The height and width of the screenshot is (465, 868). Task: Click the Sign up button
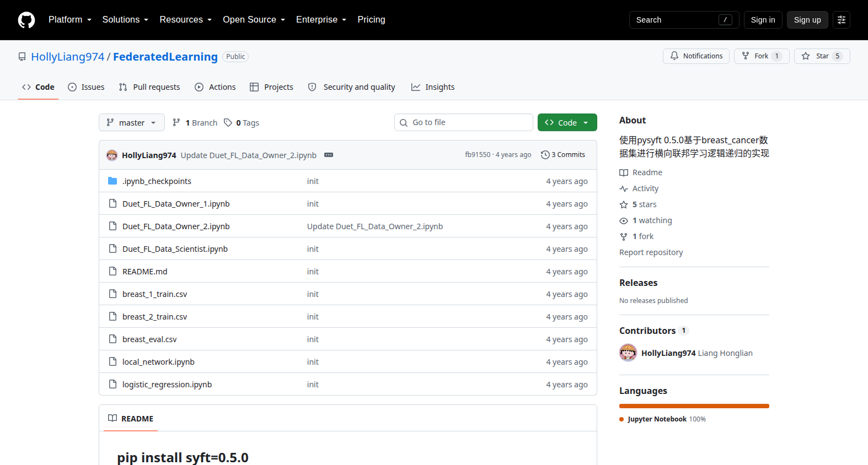(807, 20)
